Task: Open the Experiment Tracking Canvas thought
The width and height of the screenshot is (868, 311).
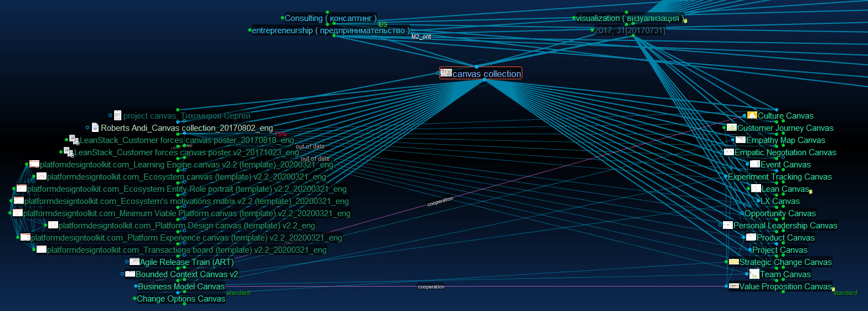Action: 779,177
